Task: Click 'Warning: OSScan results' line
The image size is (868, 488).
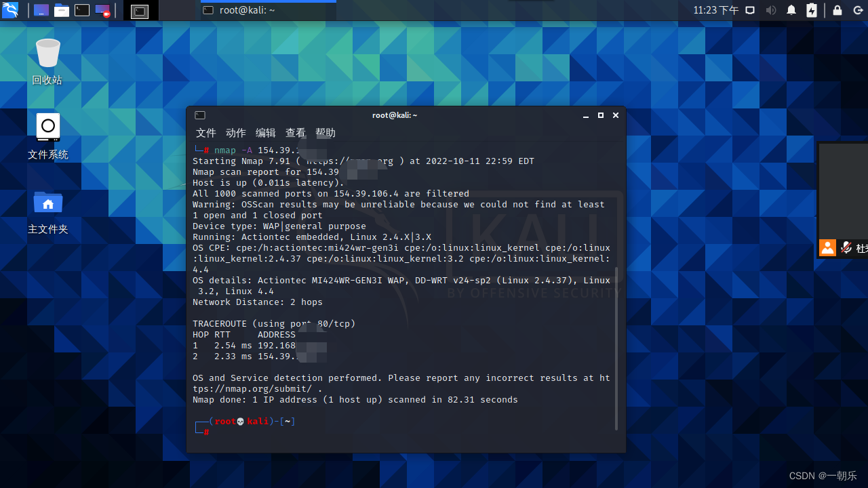Action: (x=399, y=210)
